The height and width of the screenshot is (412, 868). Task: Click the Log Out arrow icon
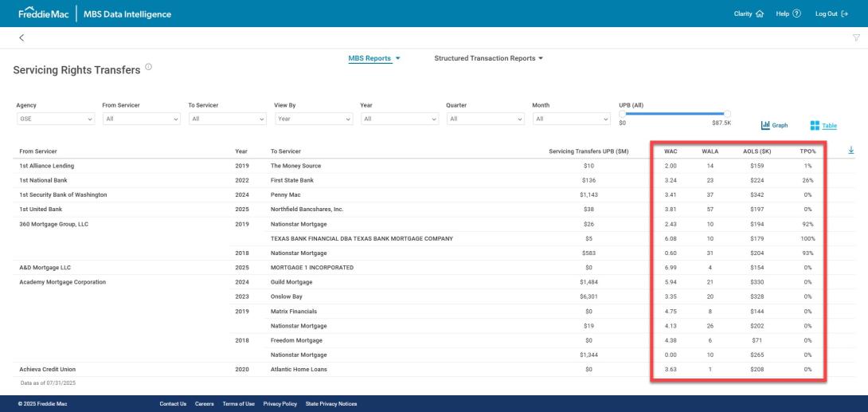pos(844,14)
